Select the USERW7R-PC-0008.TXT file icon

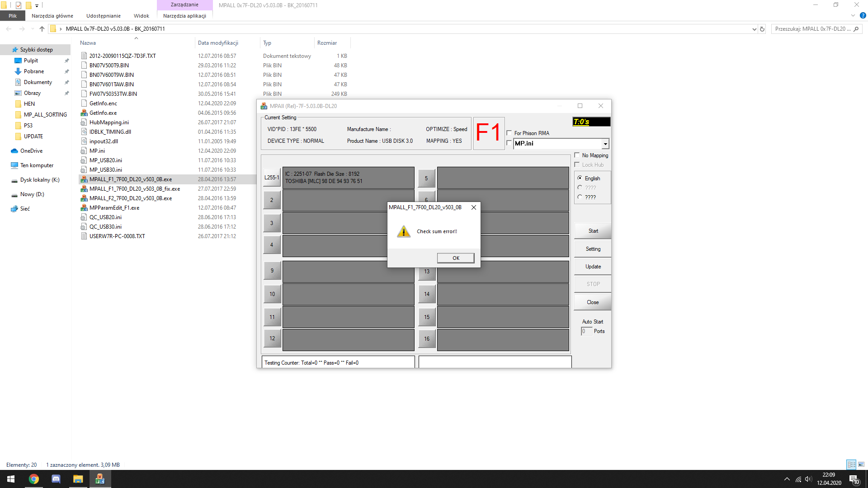pyautogui.click(x=84, y=236)
